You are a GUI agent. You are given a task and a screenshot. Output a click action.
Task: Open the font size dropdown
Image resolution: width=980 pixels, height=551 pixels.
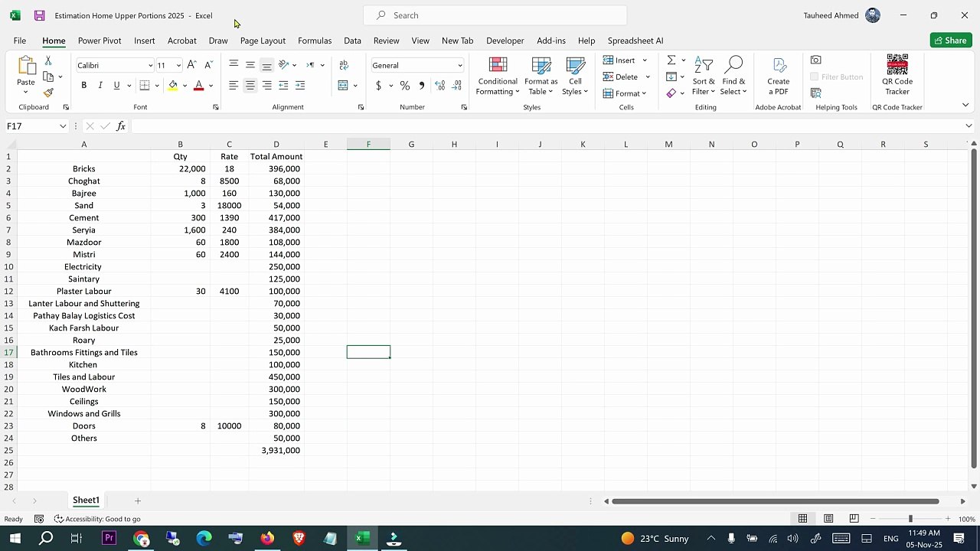tap(178, 66)
